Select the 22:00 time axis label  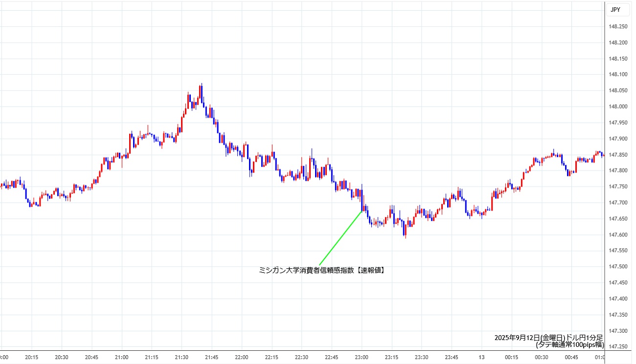pyautogui.click(x=242, y=357)
